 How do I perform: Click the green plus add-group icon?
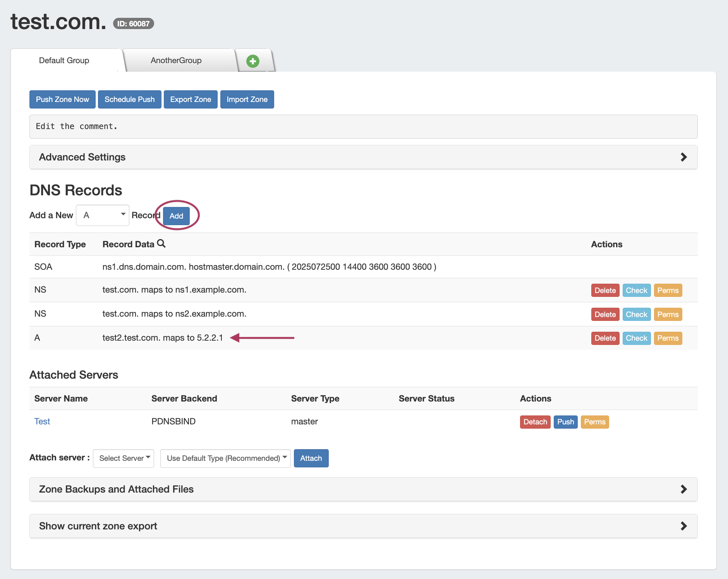point(253,61)
